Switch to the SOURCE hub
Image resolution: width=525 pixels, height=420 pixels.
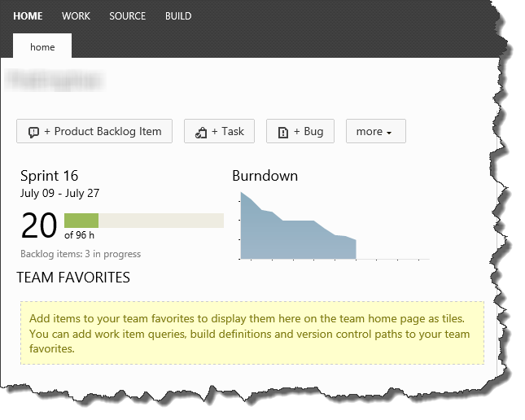pos(128,16)
